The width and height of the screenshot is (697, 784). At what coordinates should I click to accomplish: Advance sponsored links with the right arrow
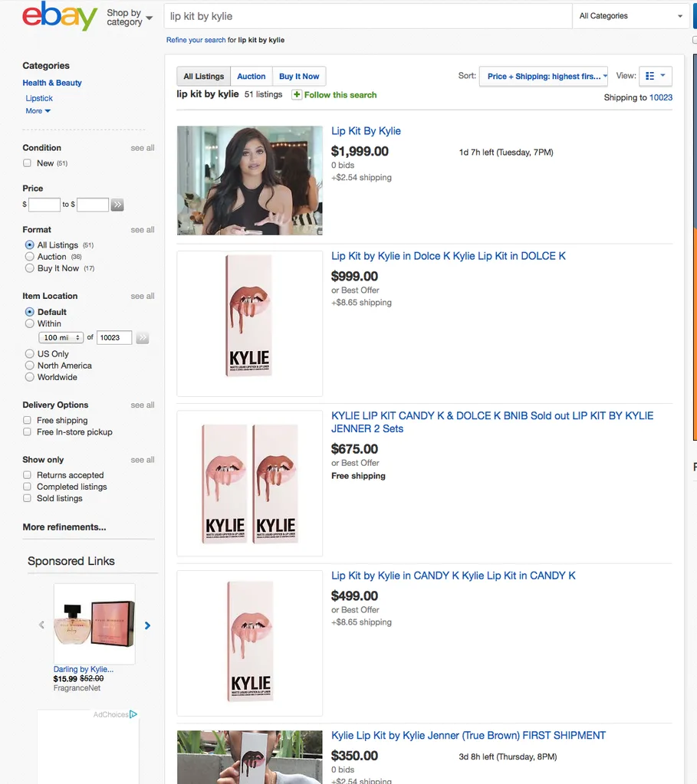click(x=147, y=625)
